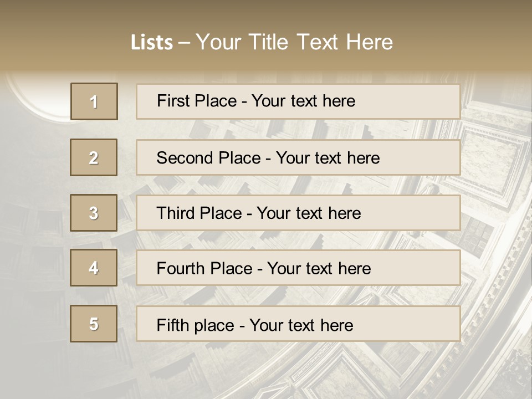Click the number 1 box
The height and width of the screenshot is (399, 532).
(x=94, y=101)
